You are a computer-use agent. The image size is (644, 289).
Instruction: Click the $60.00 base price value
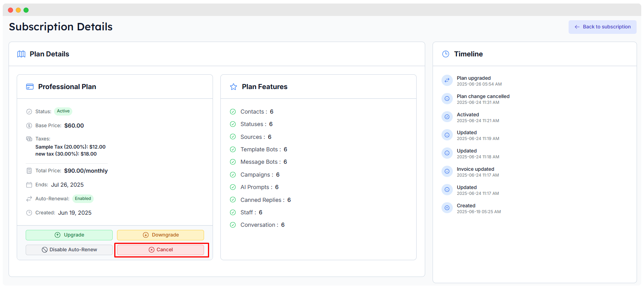click(x=74, y=126)
